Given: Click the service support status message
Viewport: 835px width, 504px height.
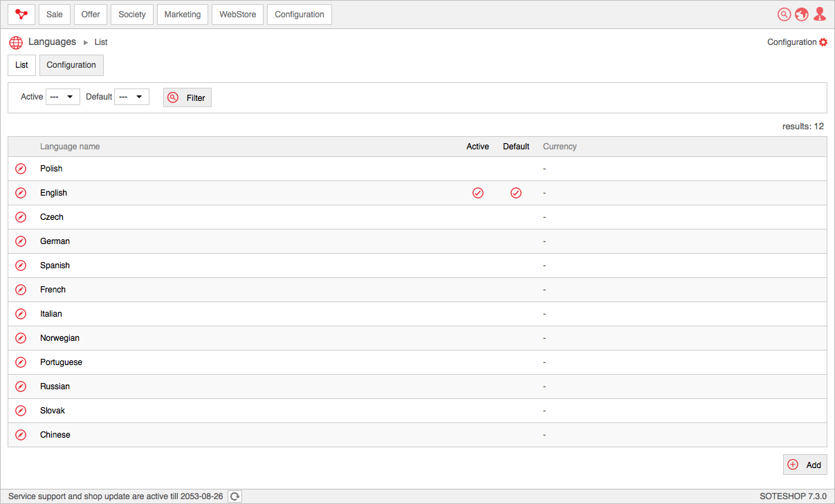Looking at the screenshot, I should pos(116,496).
